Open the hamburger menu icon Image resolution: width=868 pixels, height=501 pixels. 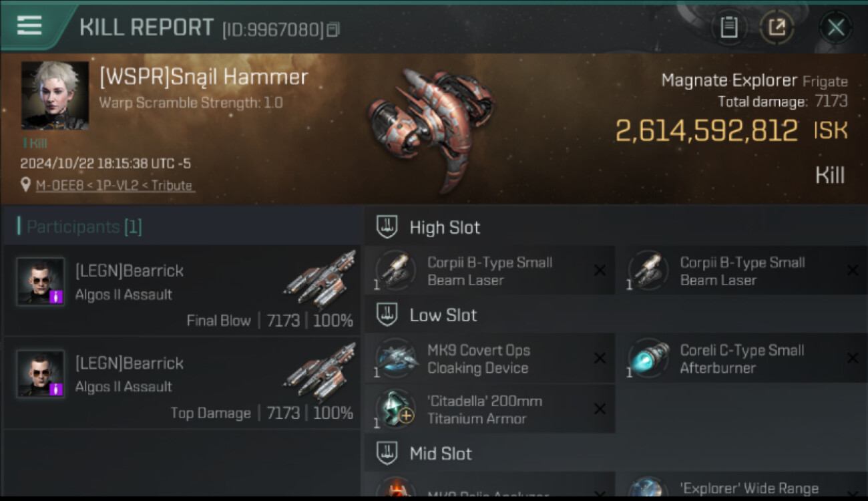(29, 25)
